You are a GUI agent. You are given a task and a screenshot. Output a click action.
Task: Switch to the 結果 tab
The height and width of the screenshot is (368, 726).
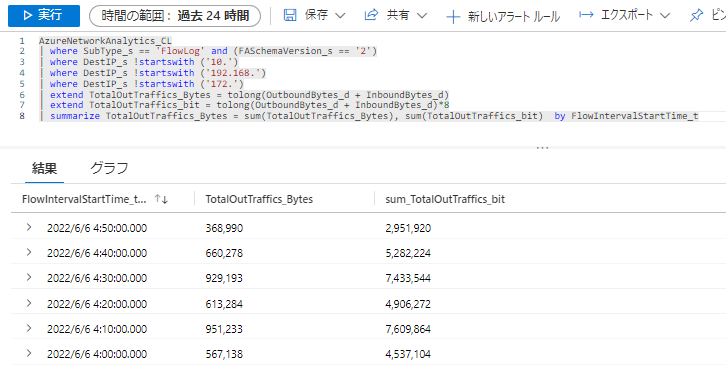tap(44, 168)
